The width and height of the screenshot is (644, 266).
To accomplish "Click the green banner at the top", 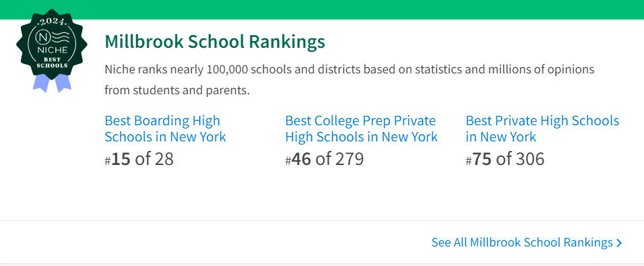I will 322,9.
